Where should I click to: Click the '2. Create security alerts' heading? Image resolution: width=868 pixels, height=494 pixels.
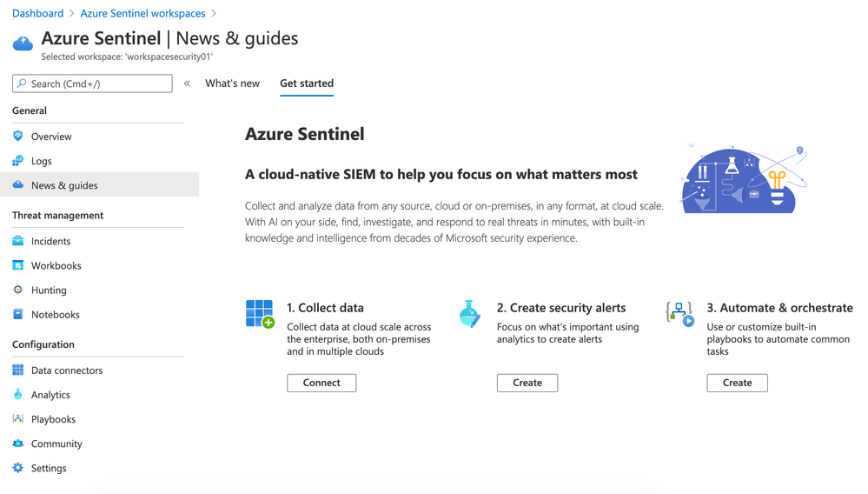tap(561, 307)
